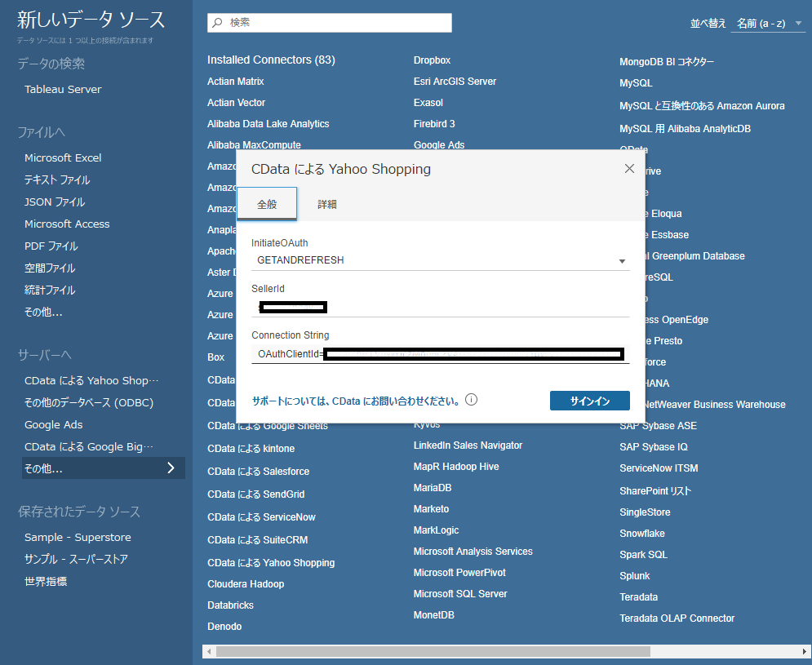Select Firebird 3 connector
812x665 pixels.
(434, 124)
